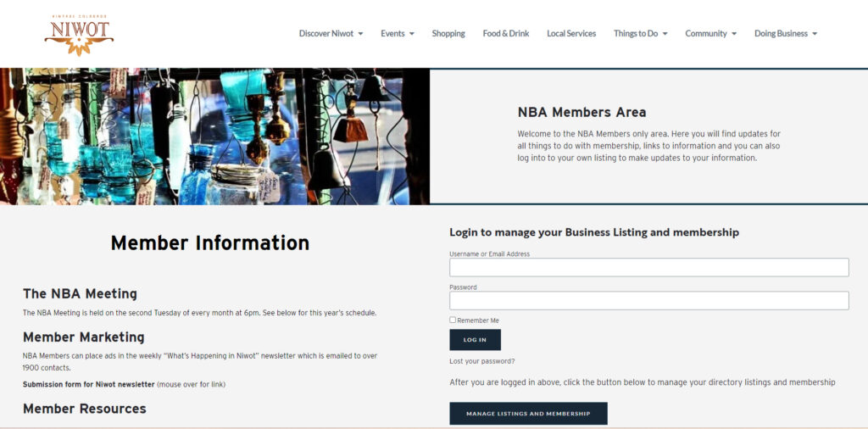Focus the Password input field
The image size is (868, 429).
648,301
